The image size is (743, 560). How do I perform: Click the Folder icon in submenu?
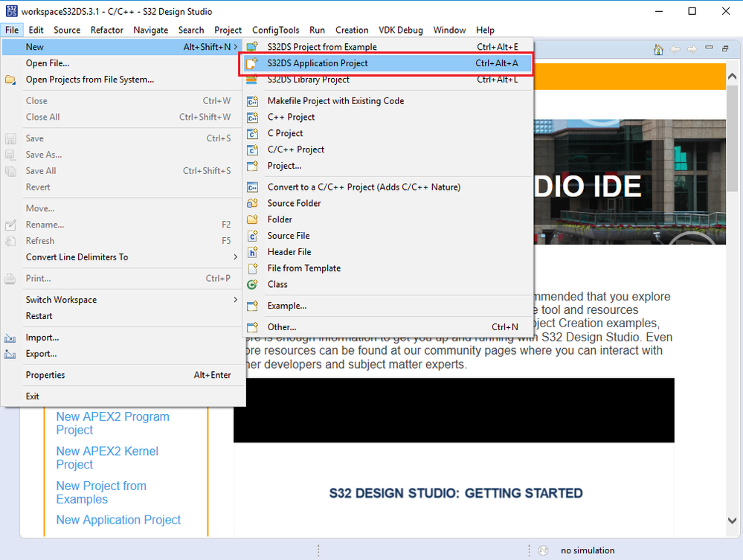[x=253, y=219]
